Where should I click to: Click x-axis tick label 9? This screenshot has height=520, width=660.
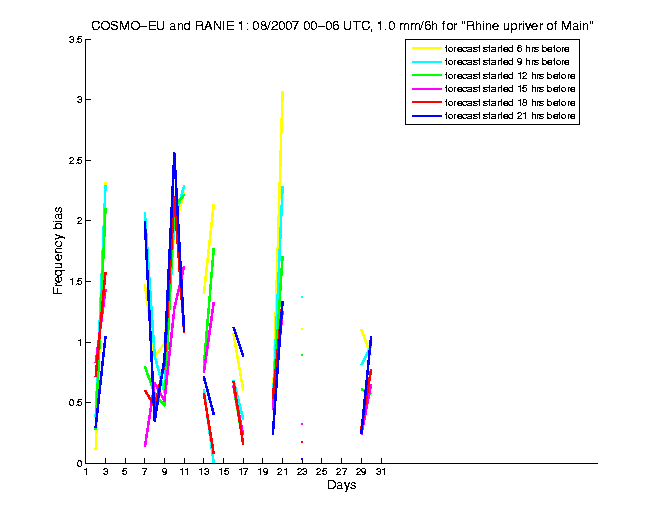(165, 472)
